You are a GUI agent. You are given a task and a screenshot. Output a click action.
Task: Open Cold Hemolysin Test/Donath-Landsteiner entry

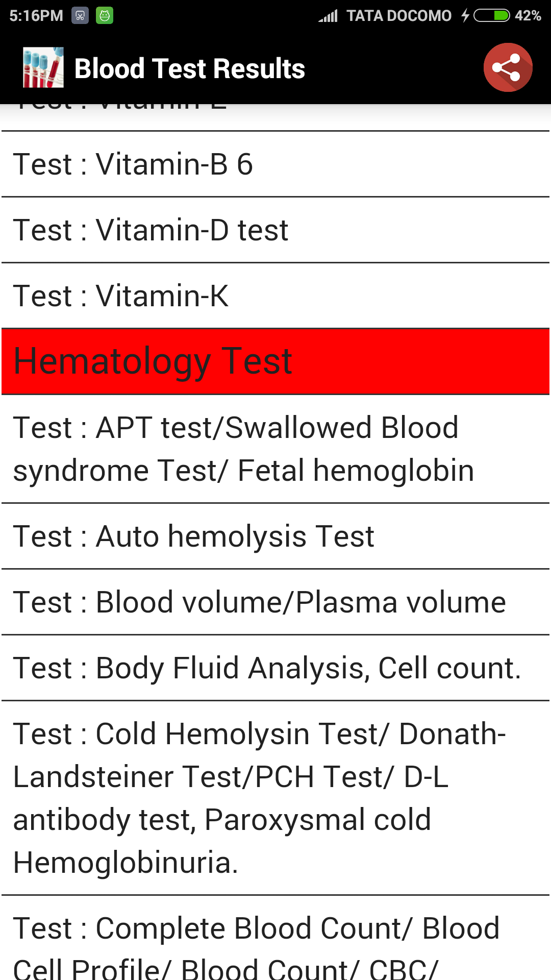275,798
